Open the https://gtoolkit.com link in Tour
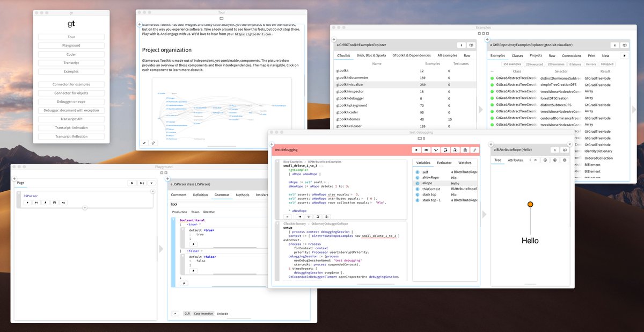Image resolution: width=644 pixels, height=332 pixels. coord(253,34)
